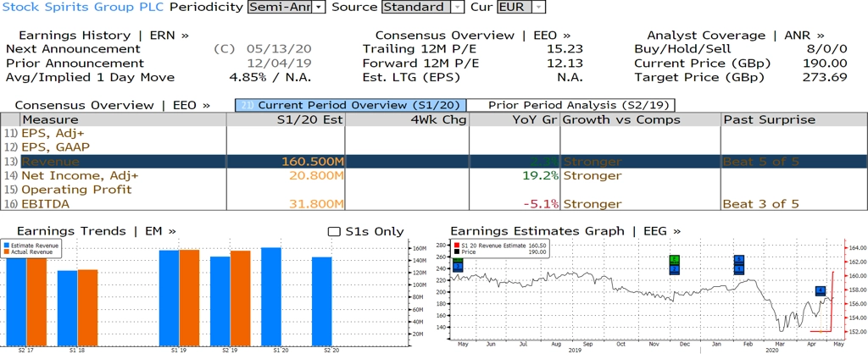Click the 4Wk Chg column header
The width and height of the screenshot is (868, 359).
pyautogui.click(x=407, y=119)
